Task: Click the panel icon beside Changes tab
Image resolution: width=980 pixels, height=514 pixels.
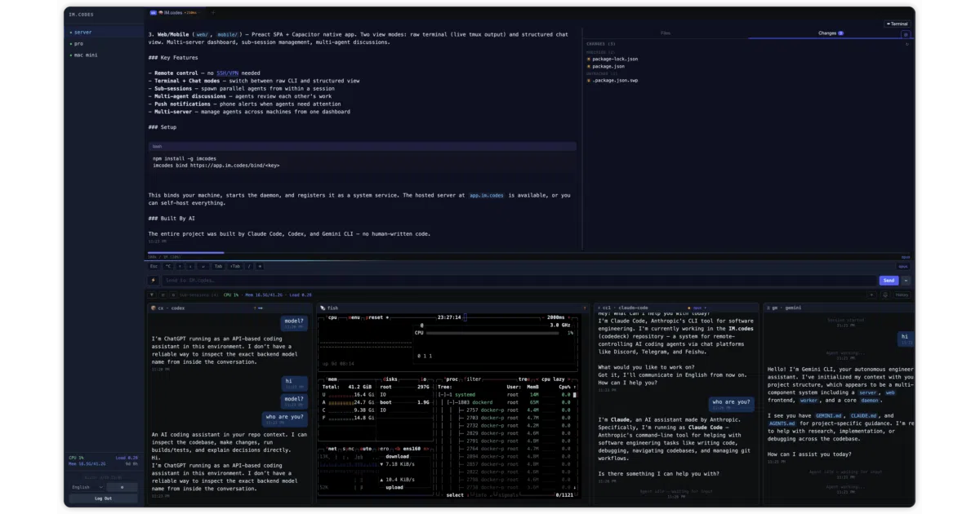Action: coord(905,34)
